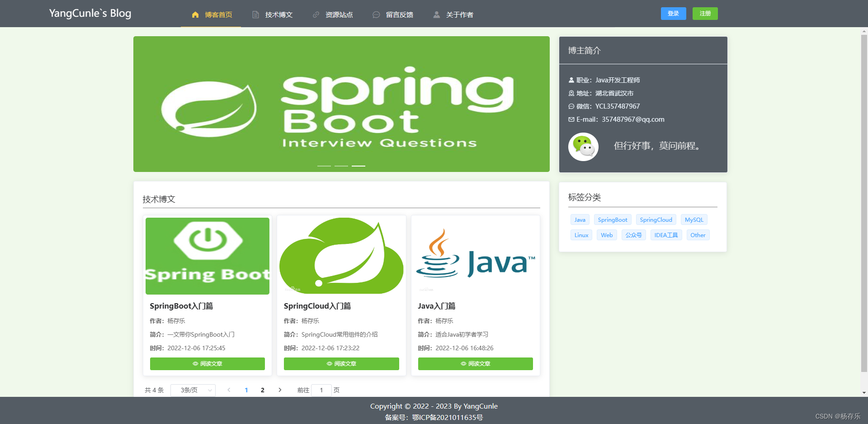Screen dimensions: 868x424
Task: Open the 留言反馈 navigation tab
Action: 392,14
